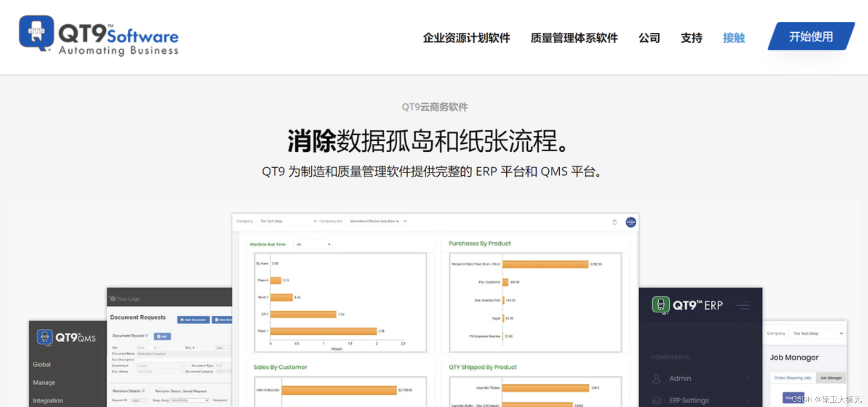Screen dimensions: 868x407
Task: Click the help icon next to Document Record
Action: point(146,335)
